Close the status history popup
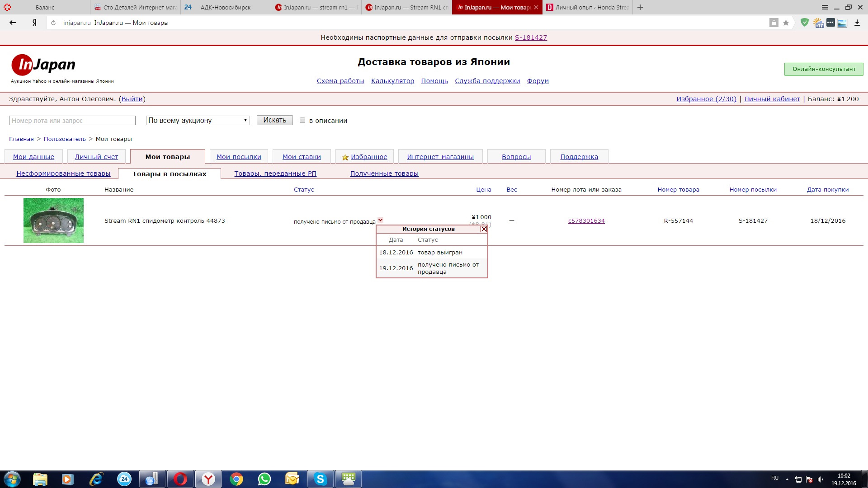868x488 pixels. pyautogui.click(x=484, y=229)
